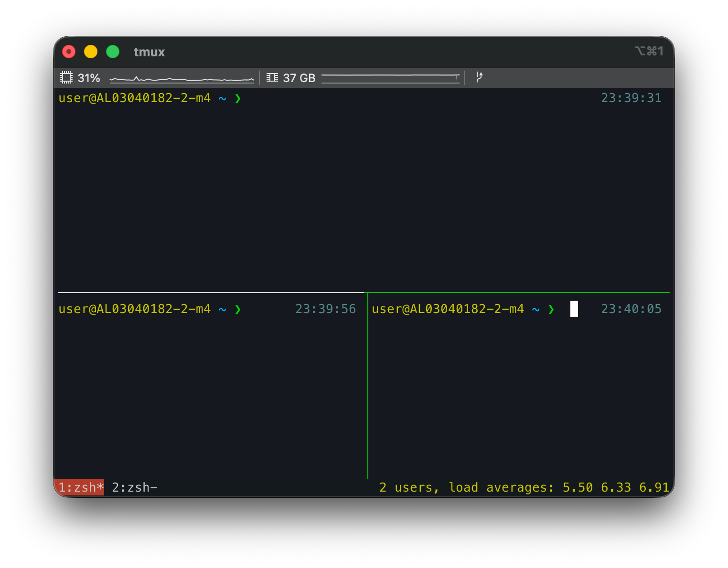This screenshot has width=728, height=568.
Task: Click the ⌥⌘1 shortcut indicator in title bar
Action: tap(649, 51)
